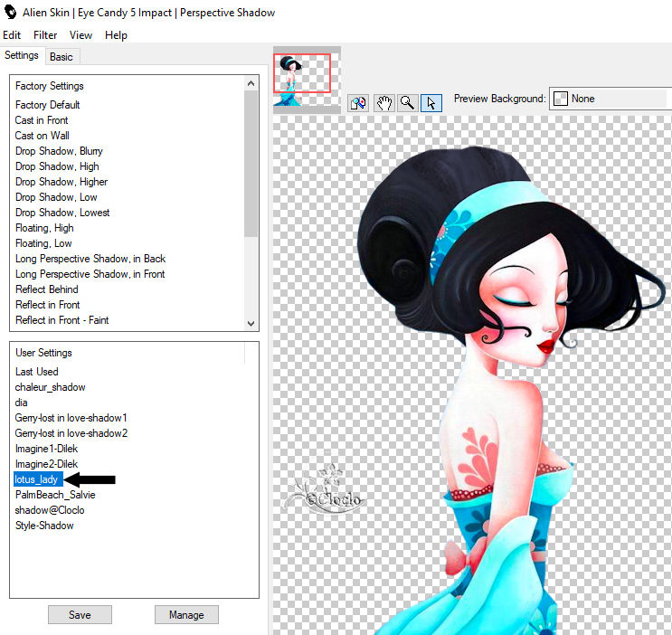Click the User Settings list header
The width and height of the screenshot is (672, 635).
click(43, 353)
